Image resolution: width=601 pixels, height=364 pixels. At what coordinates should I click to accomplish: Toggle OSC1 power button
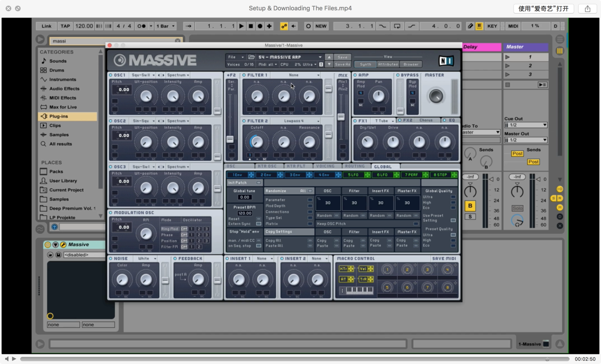[111, 75]
